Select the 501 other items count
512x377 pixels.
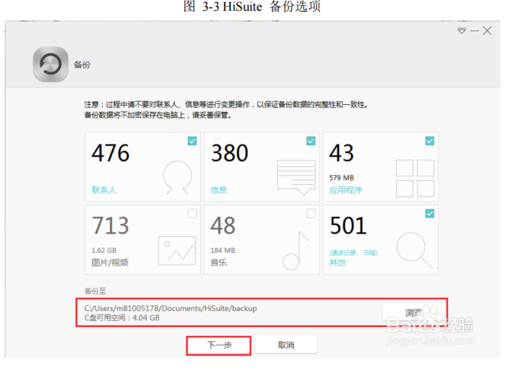[x=348, y=225]
